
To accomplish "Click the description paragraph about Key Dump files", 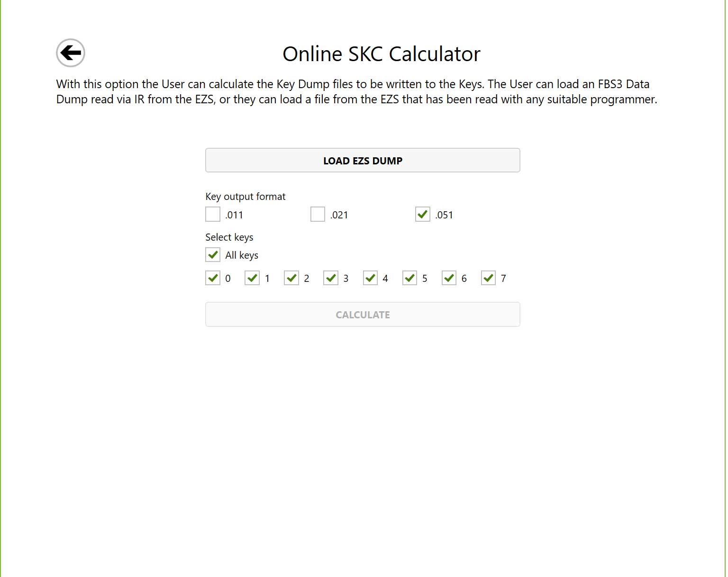I will coord(356,91).
